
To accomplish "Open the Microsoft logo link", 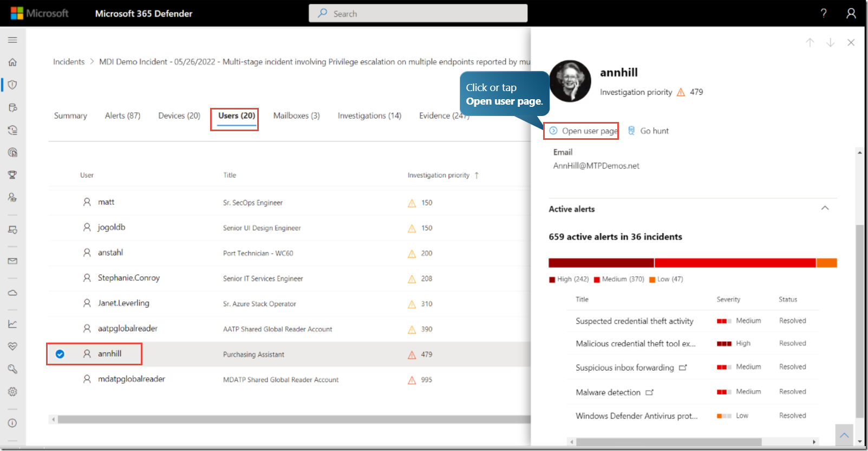I will pyautogui.click(x=40, y=14).
